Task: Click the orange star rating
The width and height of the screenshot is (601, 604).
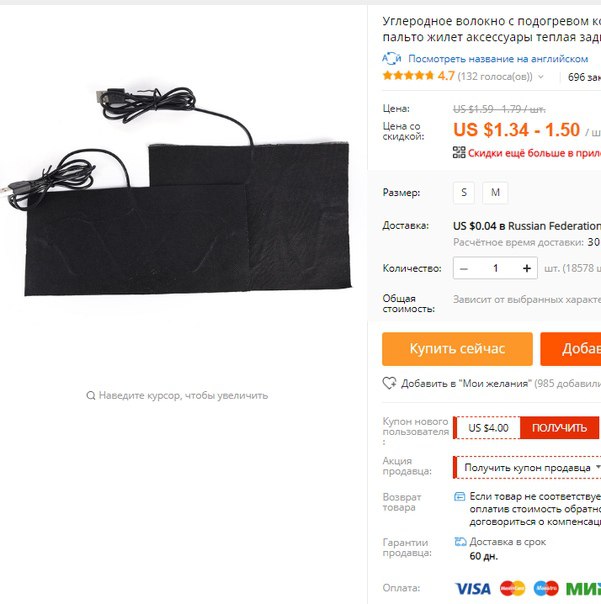Action: (408, 76)
